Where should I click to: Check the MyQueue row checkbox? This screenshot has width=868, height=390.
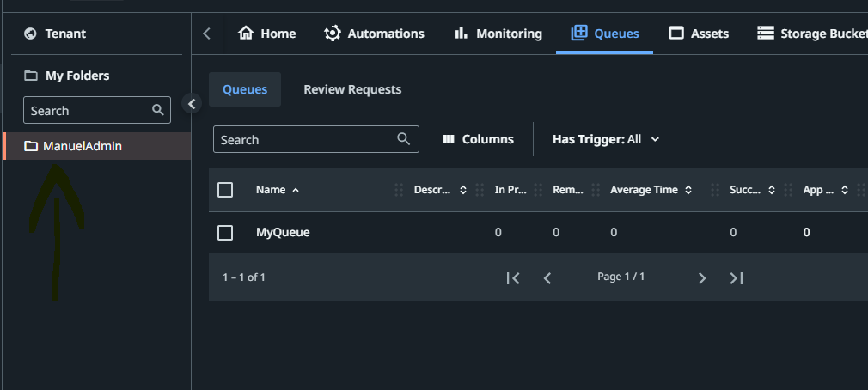point(225,232)
